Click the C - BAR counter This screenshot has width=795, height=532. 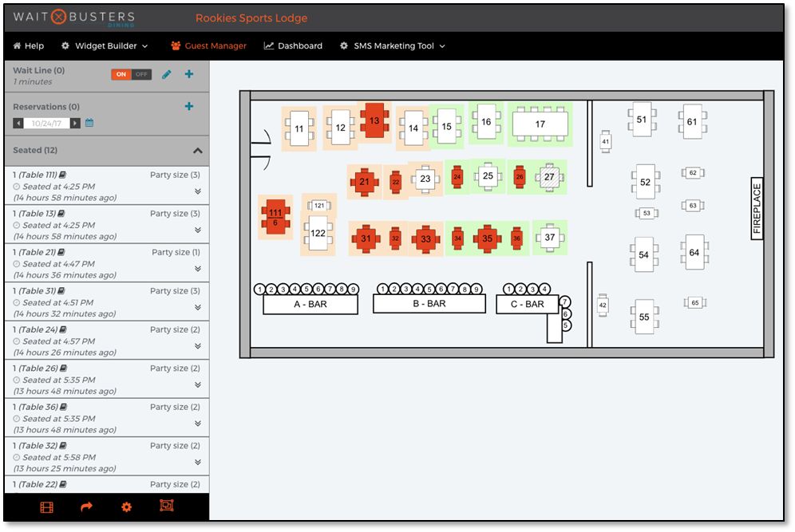point(528,304)
